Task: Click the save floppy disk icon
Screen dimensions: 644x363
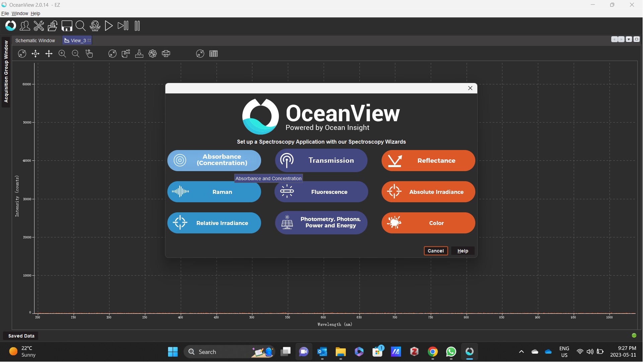Action: pyautogui.click(x=67, y=26)
